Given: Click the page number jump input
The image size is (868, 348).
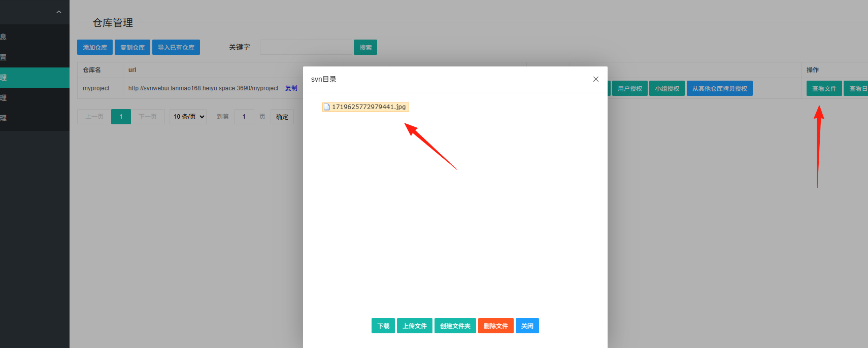Looking at the screenshot, I should click(244, 117).
